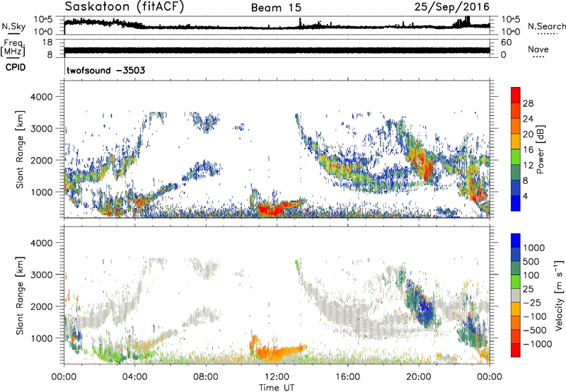Click the '4' tick on the Power scale

[x=526, y=196]
